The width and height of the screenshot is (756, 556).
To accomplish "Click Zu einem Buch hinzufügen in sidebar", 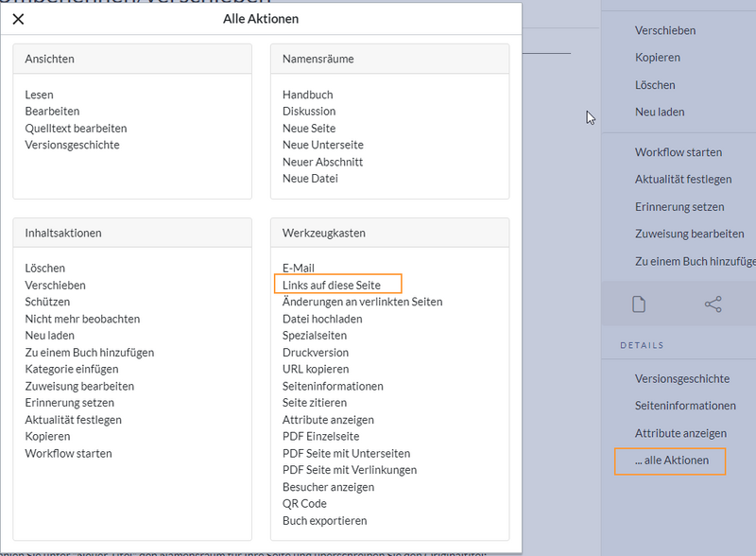I will [x=696, y=261].
